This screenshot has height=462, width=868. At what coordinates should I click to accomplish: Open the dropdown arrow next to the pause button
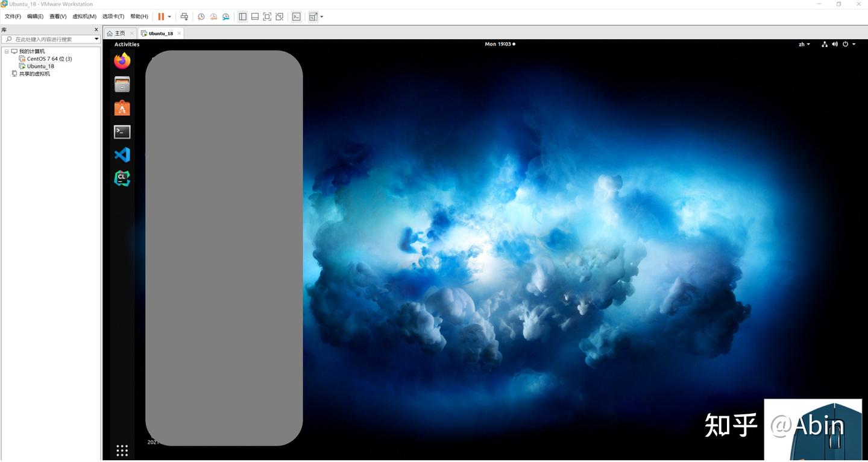click(169, 17)
